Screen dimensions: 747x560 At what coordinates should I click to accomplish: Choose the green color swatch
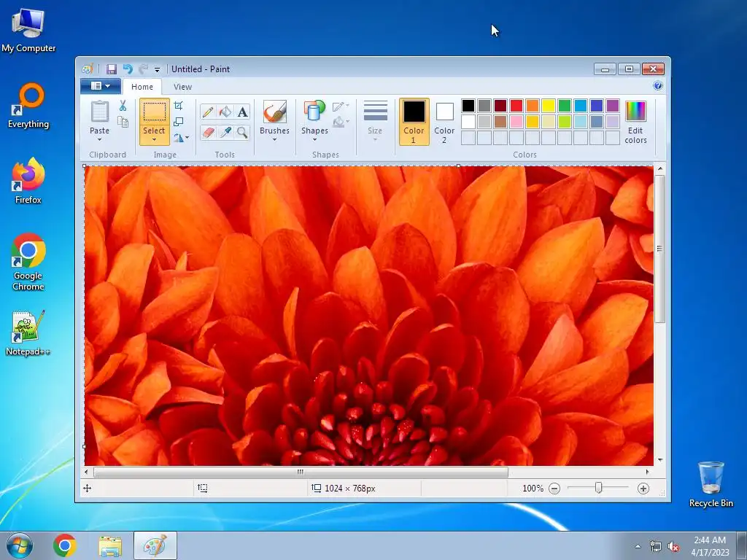(565, 106)
